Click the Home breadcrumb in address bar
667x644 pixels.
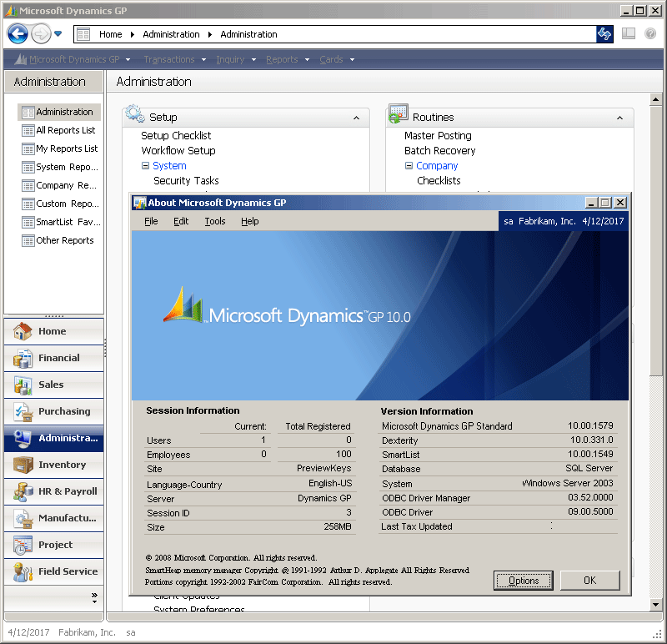(x=111, y=34)
